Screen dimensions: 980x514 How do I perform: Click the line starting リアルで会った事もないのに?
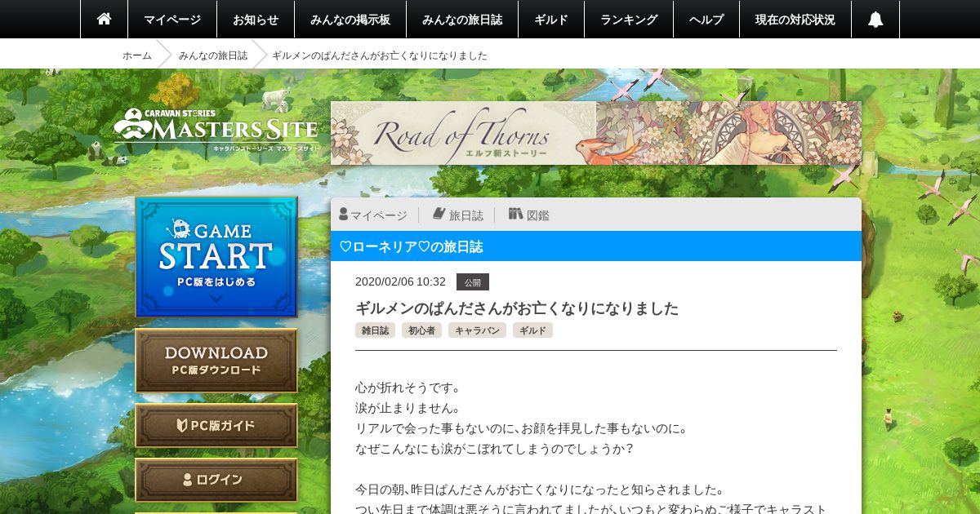click(521, 428)
